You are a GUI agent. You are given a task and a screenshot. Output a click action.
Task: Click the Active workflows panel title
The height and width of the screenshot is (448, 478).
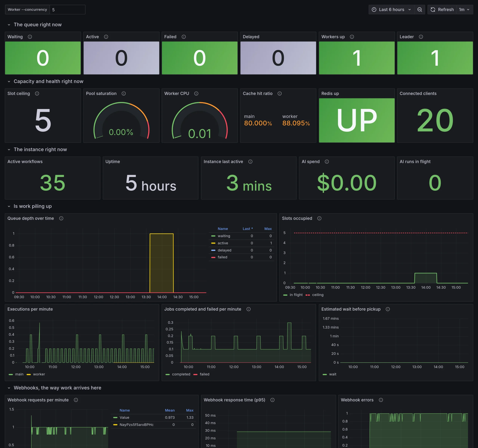pyautogui.click(x=25, y=161)
